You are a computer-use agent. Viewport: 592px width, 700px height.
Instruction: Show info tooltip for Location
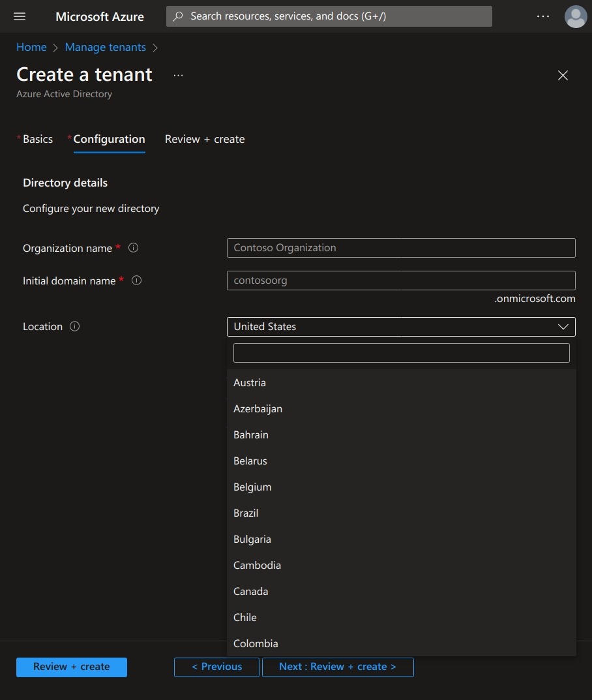pos(74,326)
